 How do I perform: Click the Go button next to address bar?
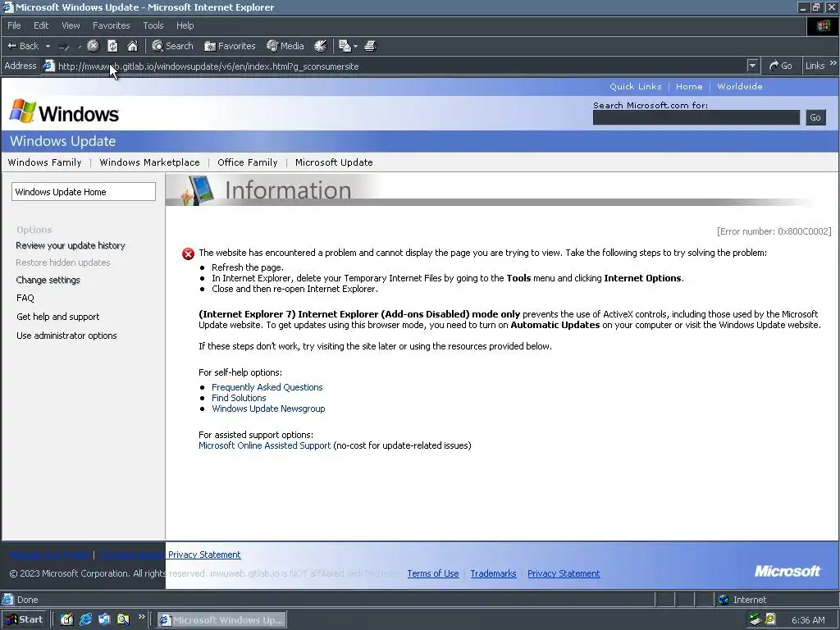[781, 66]
